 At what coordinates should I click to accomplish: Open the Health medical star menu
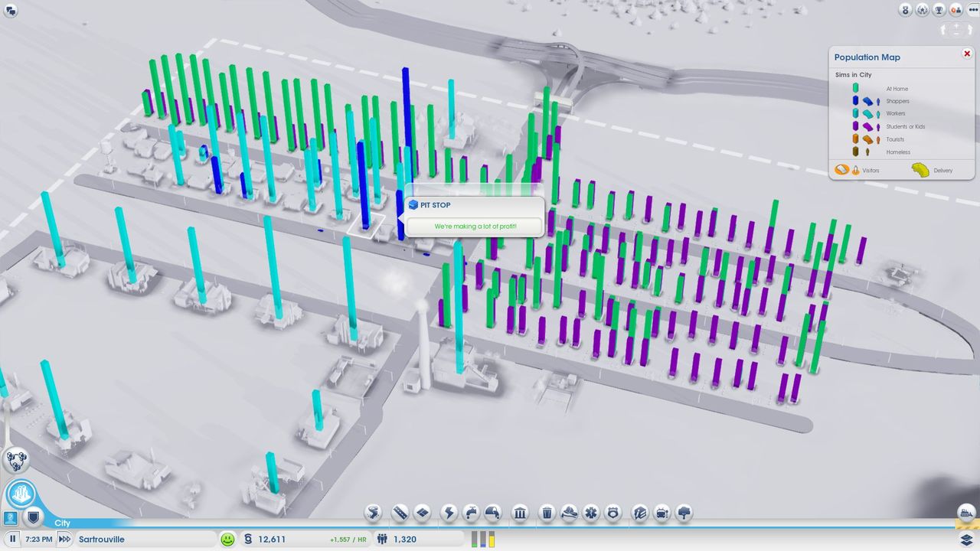pos(590,513)
